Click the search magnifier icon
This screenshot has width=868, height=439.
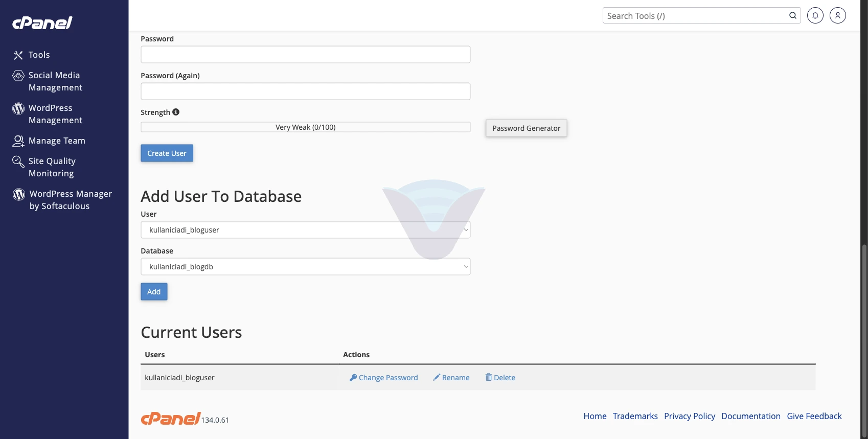click(793, 15)
